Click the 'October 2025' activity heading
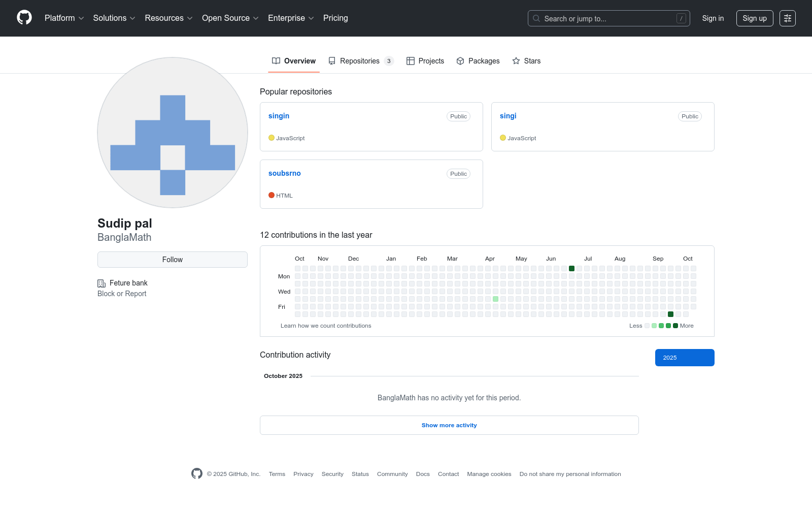The height and width of the screenshot is (508, 812). [x=283, y=376]
